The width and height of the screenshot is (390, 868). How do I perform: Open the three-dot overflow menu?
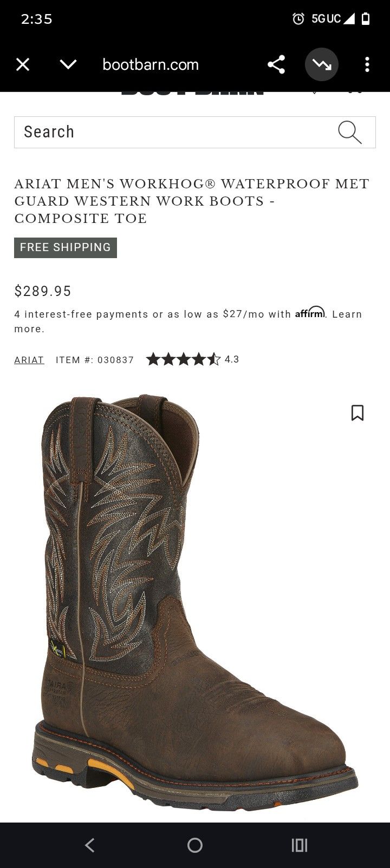coord(367,65)
